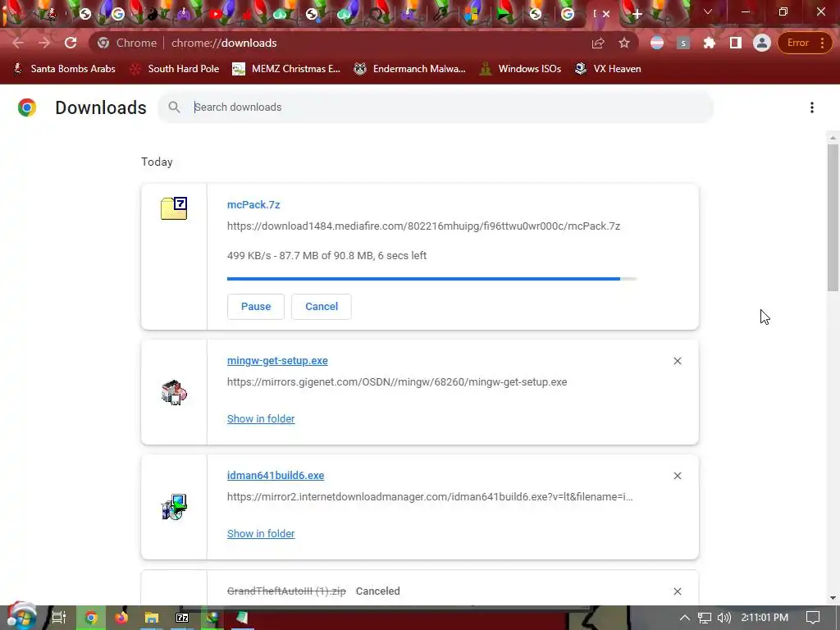
Task: Click the mcPack.7z archive file icon
Action: [174, 208]
